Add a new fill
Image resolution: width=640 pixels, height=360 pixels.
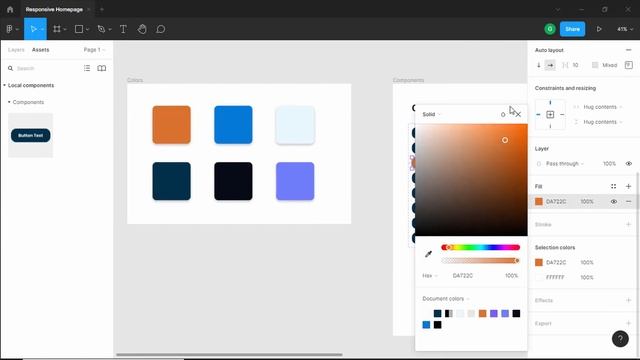click(x=628, y=186)
